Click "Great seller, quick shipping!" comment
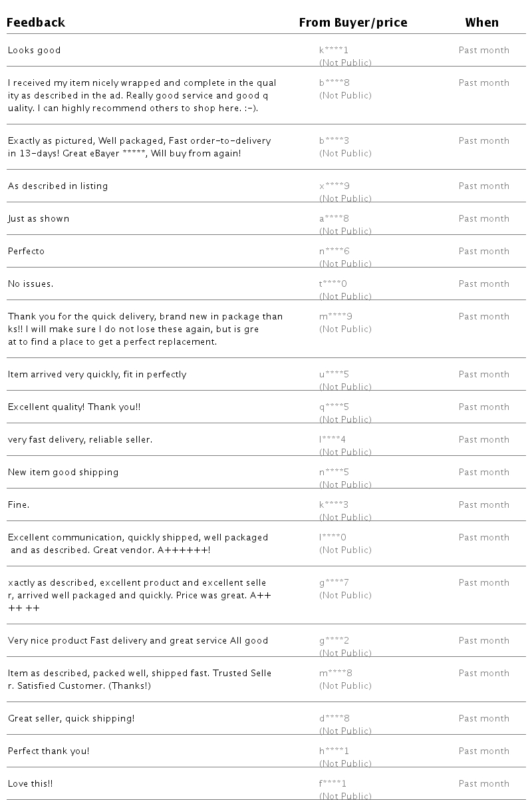The width and height of the screenshot is (532, 800). (x=71, y=718)
